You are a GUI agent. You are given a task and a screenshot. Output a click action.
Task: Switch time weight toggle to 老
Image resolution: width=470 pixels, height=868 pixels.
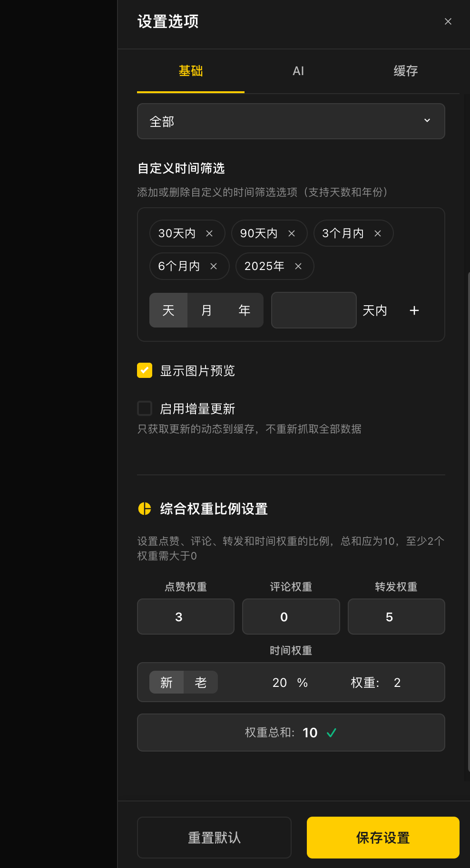[x=201, y=682]
